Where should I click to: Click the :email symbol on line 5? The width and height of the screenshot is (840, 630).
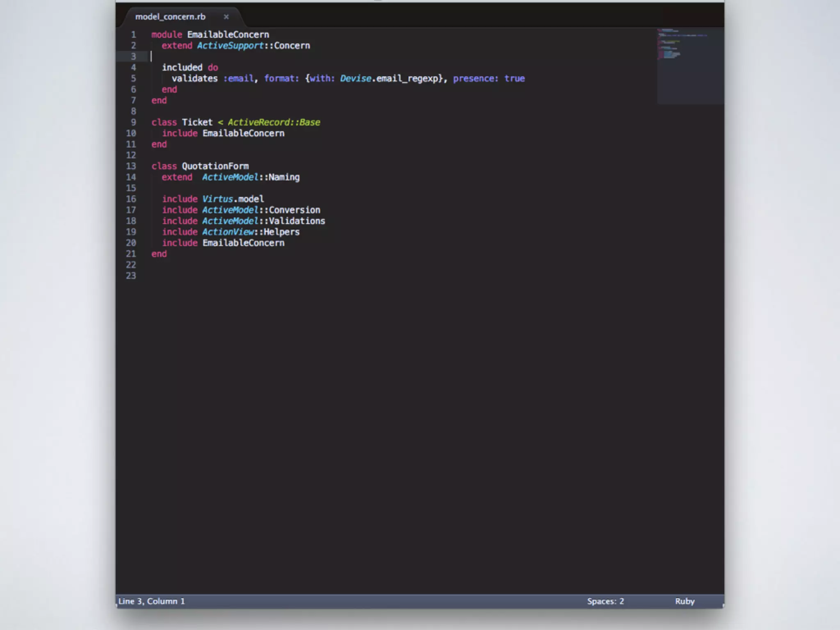(x=238, y=78)
